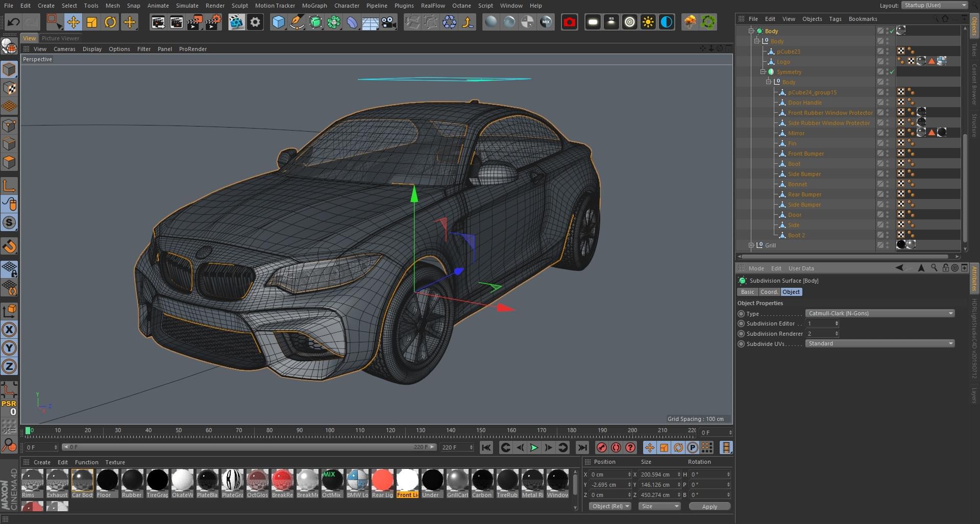This screenshot has height=524, width=980.
Task: Select the Car Body material swatch
Action: (x=82, y=483)
